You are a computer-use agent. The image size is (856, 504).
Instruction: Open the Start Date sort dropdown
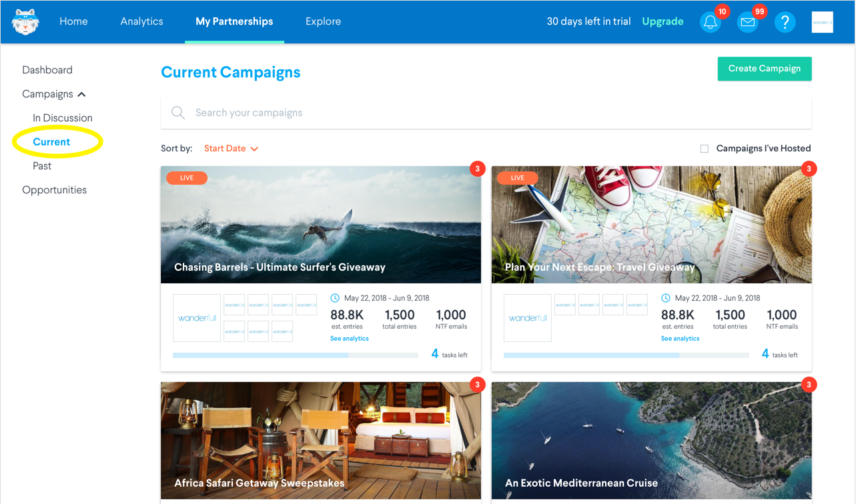click(x=231, y=149)
